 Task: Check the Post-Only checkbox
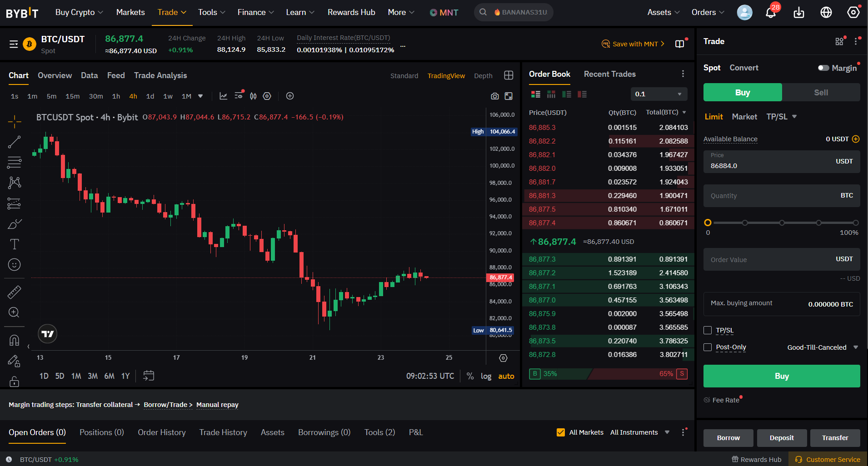click(708, 347)
